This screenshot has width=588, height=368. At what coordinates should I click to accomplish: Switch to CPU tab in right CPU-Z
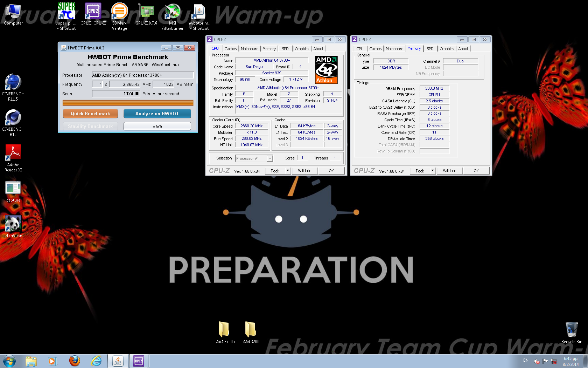360,49
